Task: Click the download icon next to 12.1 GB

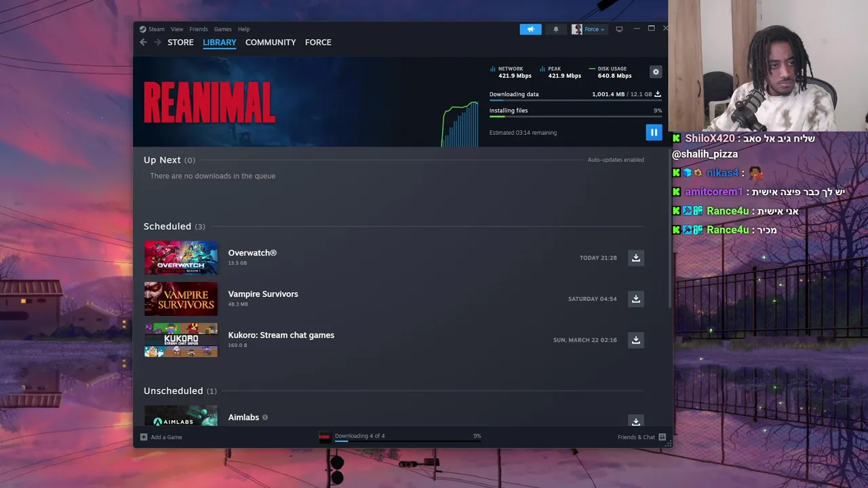Action: (x=658, y=94)
